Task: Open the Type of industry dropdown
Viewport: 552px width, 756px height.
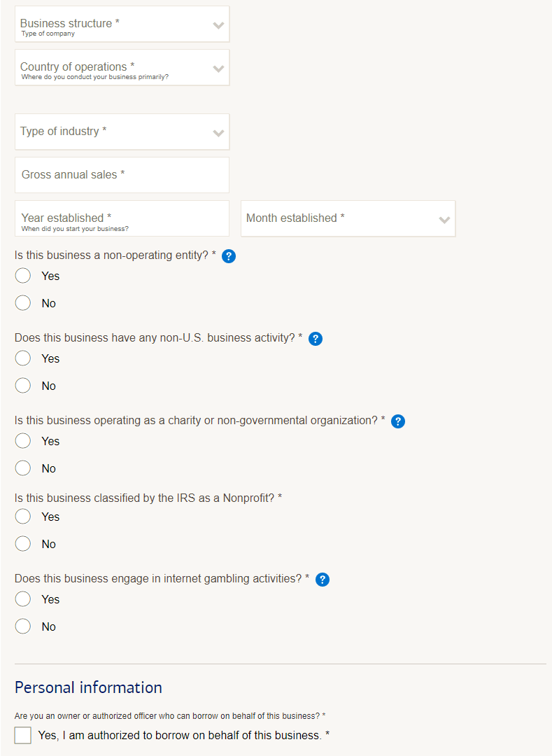Action: click(122, 132)
